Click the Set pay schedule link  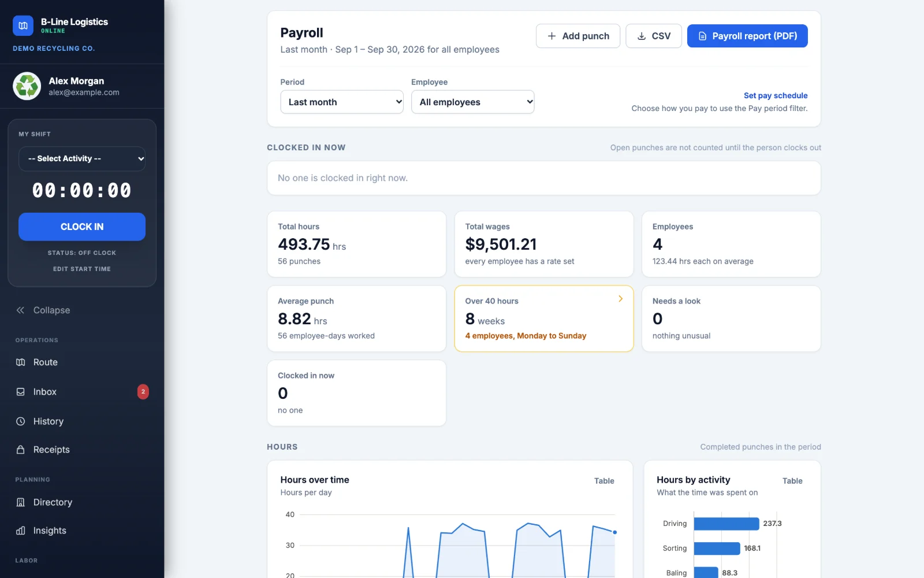coord(776,95)
